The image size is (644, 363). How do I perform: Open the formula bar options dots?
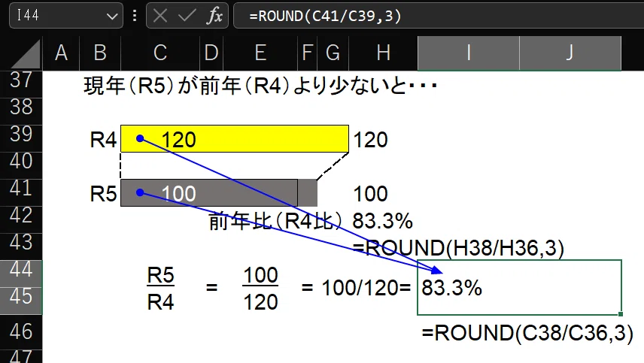(x=135, y=16)
